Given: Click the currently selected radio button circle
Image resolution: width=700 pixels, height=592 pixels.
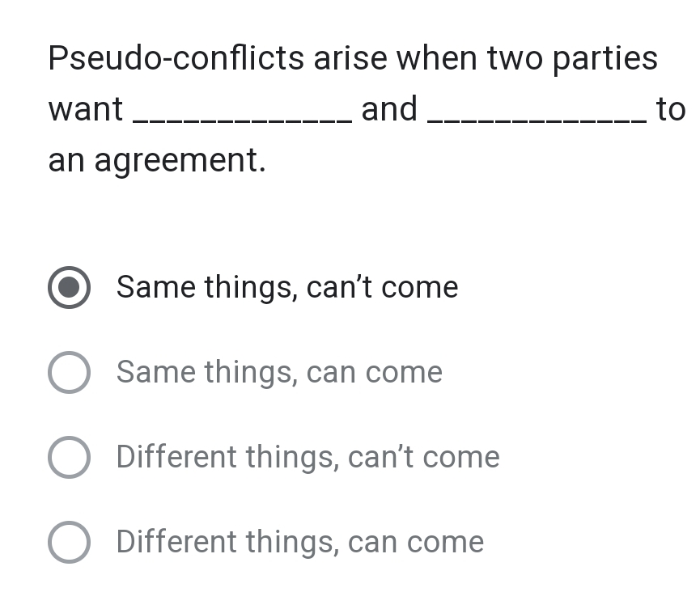Looking at the screenshot, I should (x=69, y=287).
